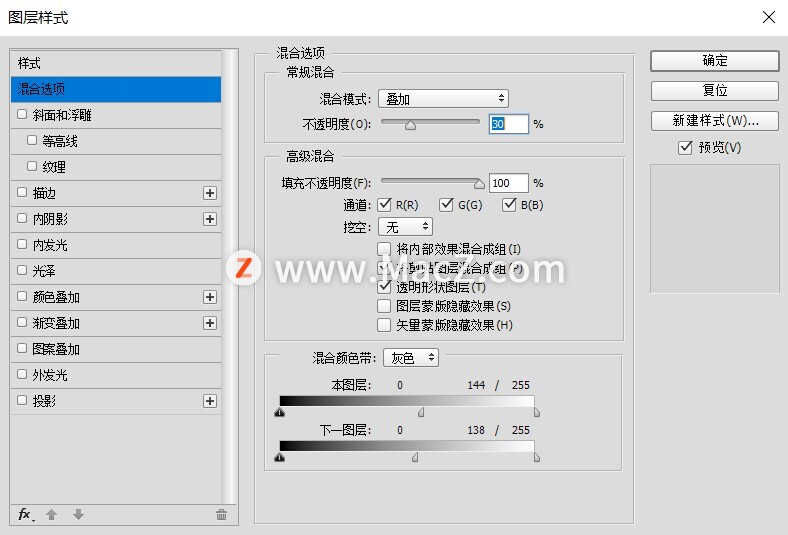
Task: Enable the 投影 checkbox
Action: tap(22, 400)
